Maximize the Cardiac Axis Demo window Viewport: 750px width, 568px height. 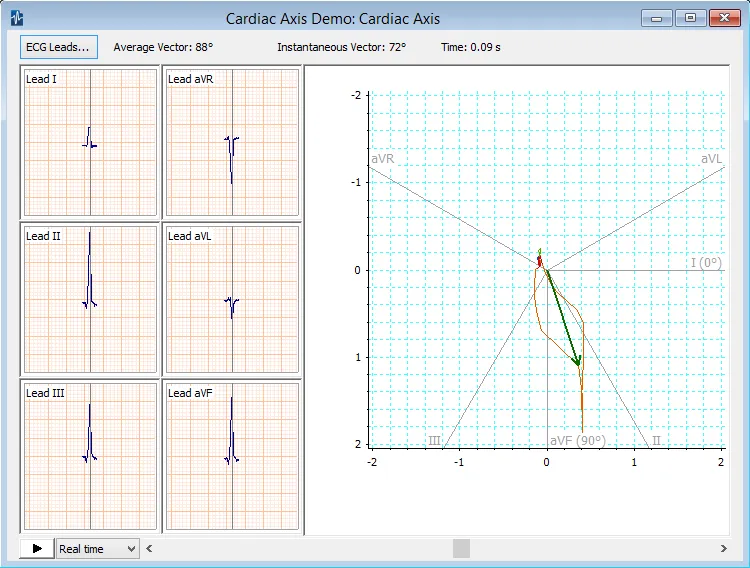(x=690, y=18)
